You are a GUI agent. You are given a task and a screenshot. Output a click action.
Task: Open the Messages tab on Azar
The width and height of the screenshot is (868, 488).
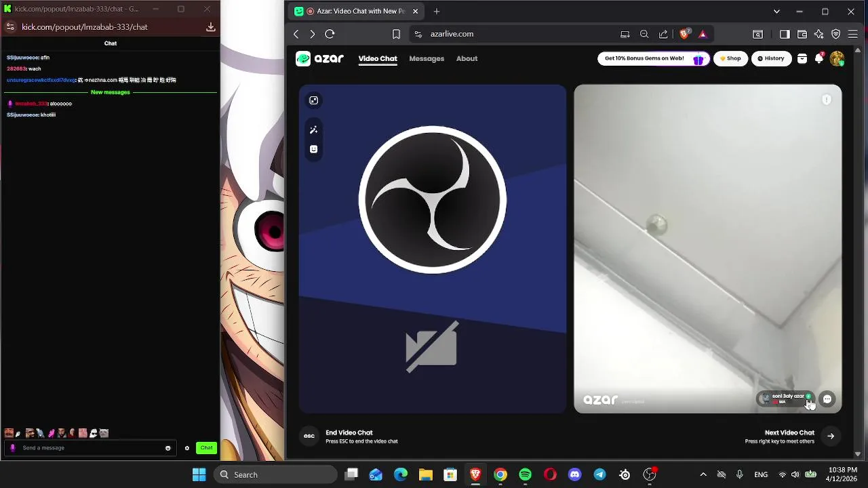point(427,58)
